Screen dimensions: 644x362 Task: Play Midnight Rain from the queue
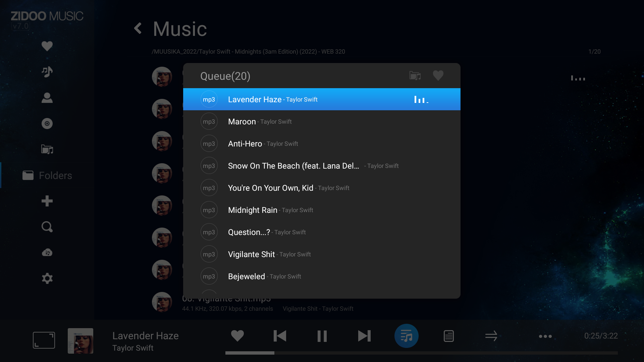coord(322,210)
